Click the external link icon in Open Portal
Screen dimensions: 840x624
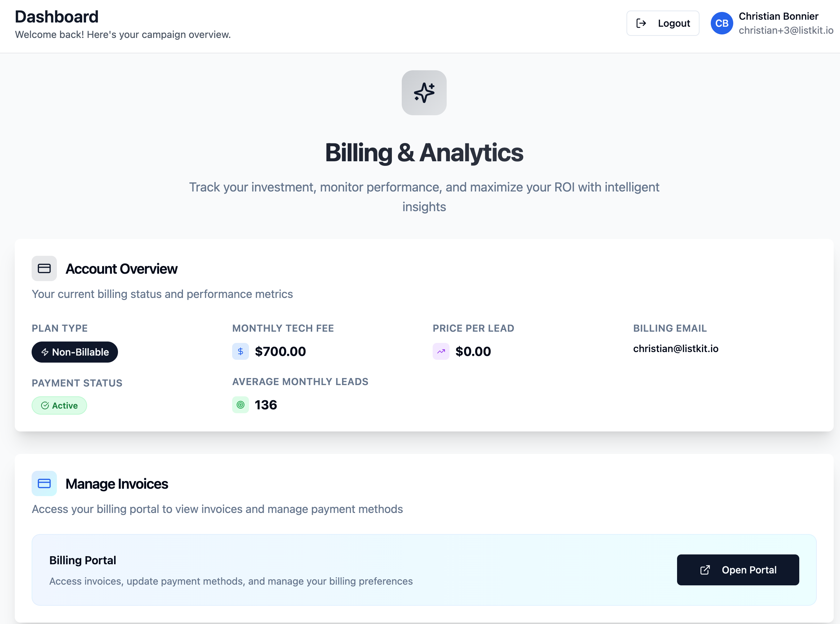coord(705,570)
